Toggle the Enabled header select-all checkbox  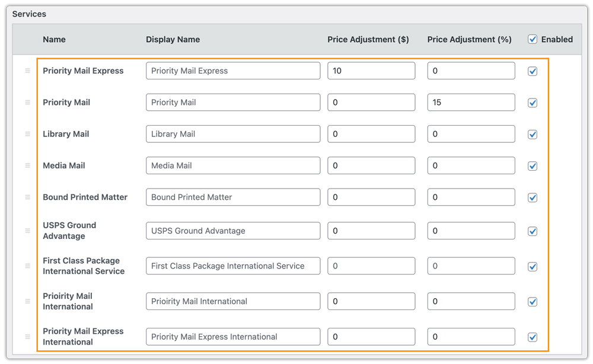[x=533, y=39]
